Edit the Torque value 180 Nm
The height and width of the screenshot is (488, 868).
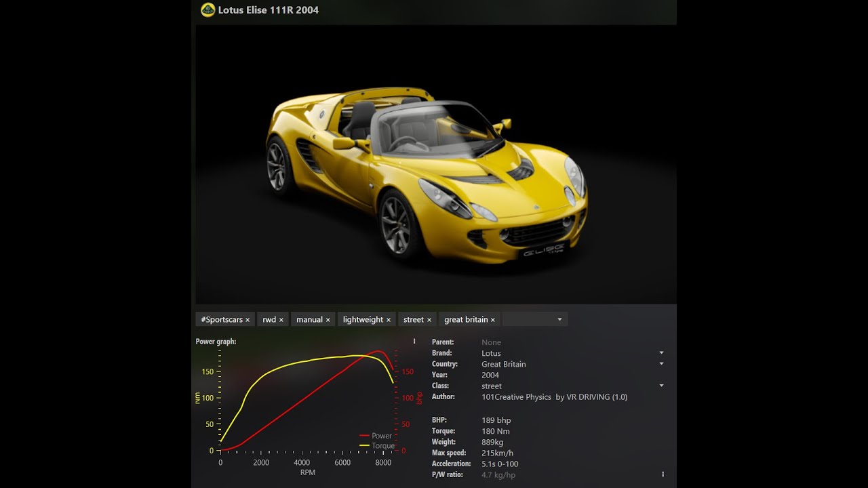click(x=495, y=431)
